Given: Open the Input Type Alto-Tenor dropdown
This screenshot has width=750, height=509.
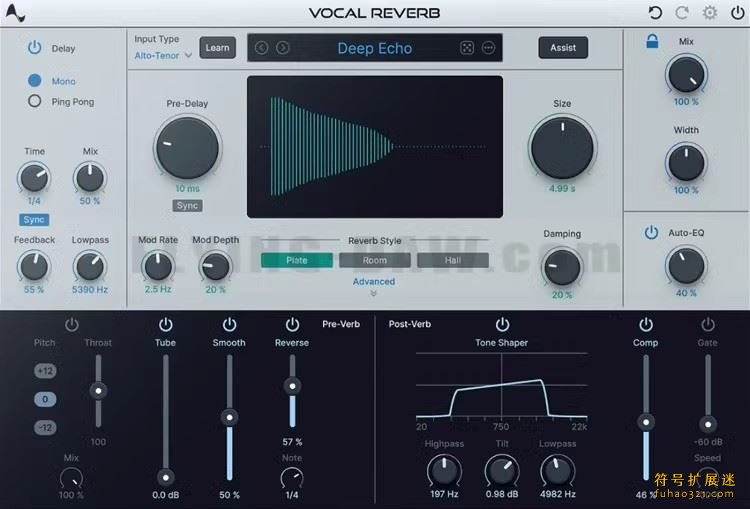Looking at the screenshot, I should tap(163, 55).
